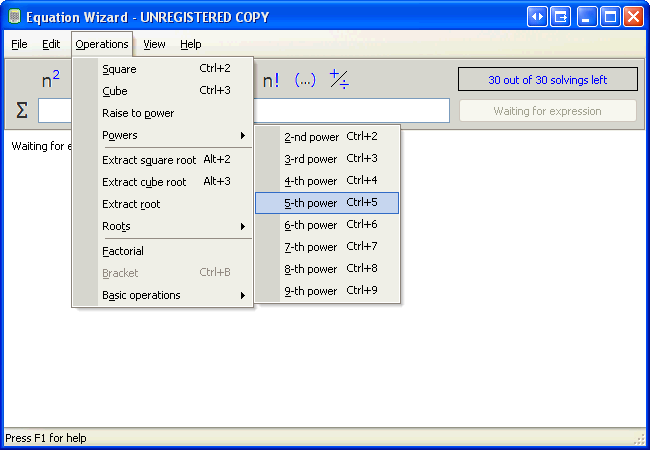Image resolution: width=650 pixels, height=450 pixels.
Task: Select Extract square root item
Action: [162, 160]
